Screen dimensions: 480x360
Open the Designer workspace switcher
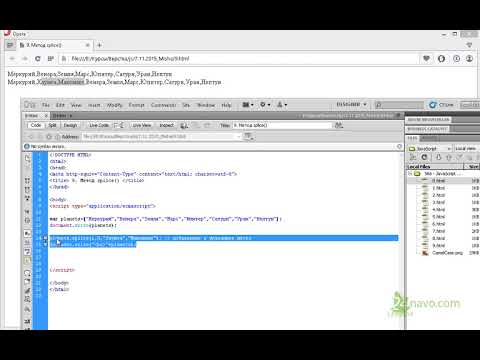click(351, 104)
